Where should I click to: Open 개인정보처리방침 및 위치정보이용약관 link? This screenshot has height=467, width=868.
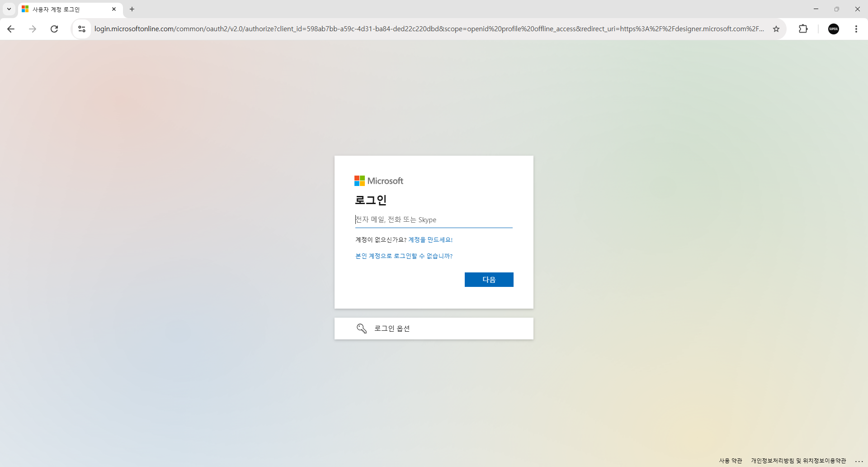pyautogui.click(x=798, y=461)
